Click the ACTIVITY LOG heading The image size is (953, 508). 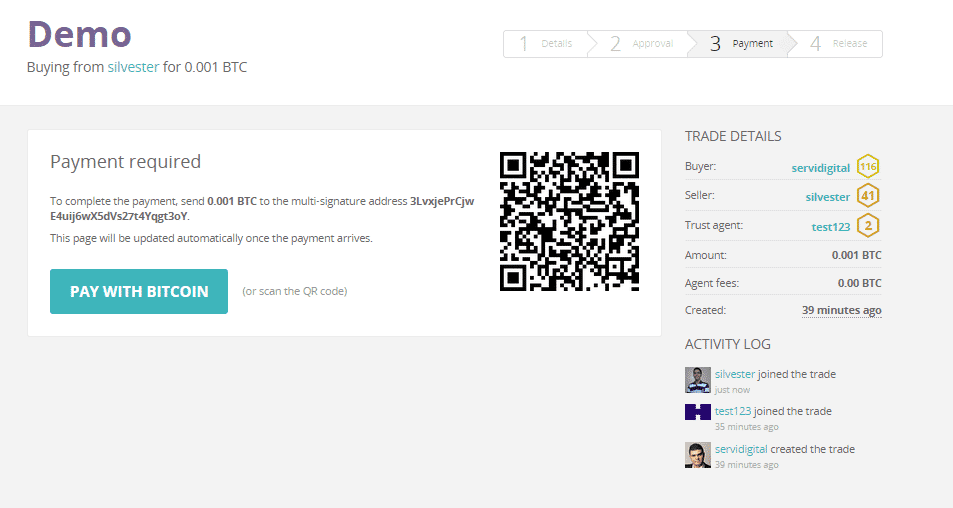[728, 344]
